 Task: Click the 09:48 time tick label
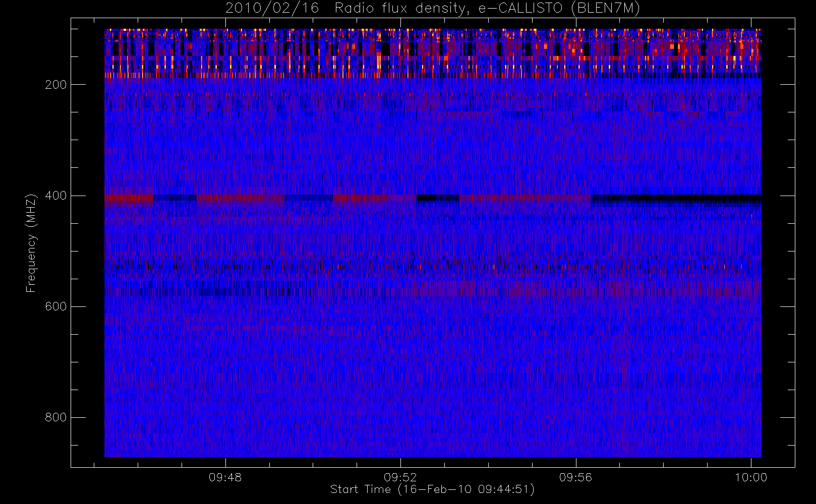click(x=225, y=477)
